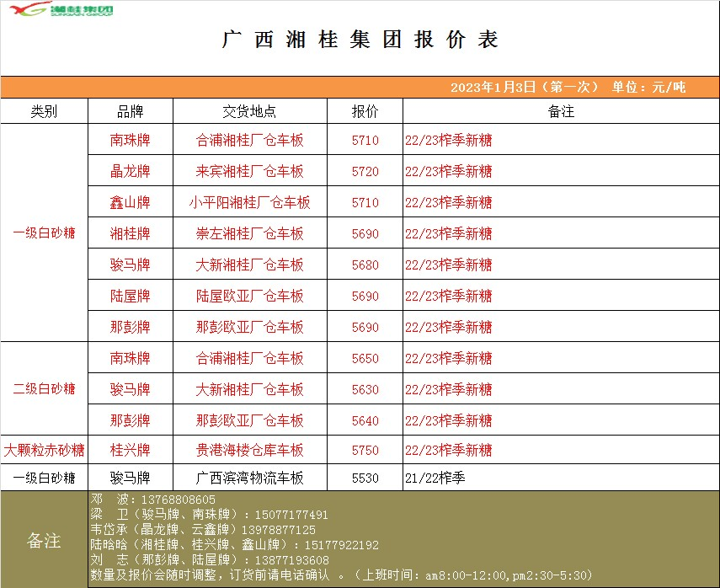The image size is (720, 588).
Task: Select the 备注 column header
Action: pos(561,111)
